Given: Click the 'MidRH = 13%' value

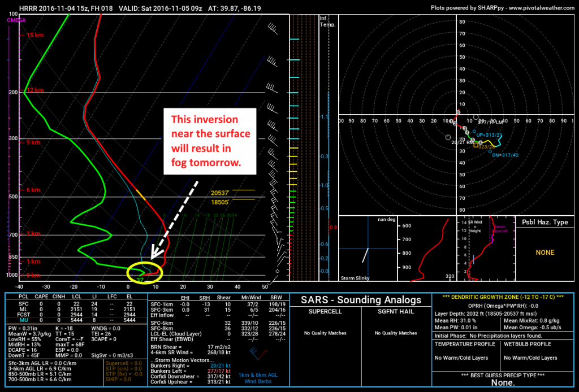Looking at the screenshot, I should 24,345.
